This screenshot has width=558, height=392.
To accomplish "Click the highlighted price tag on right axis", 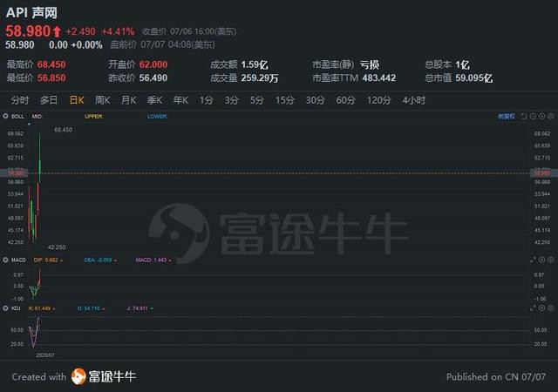I will (543, 172).
